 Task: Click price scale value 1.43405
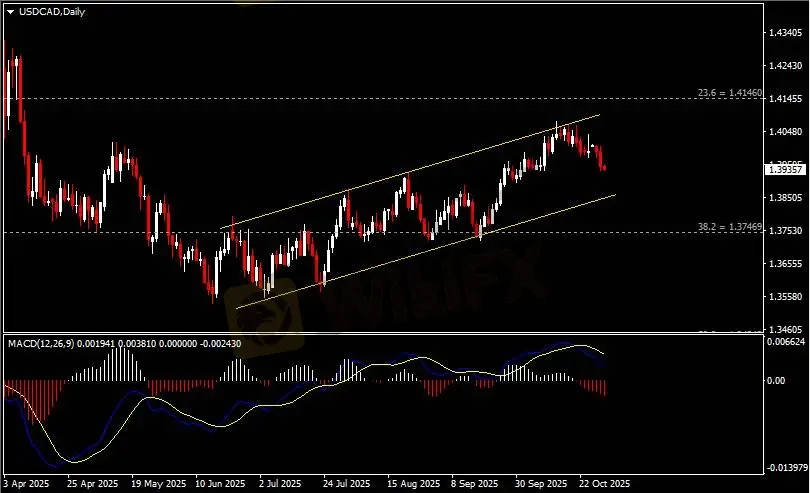pos(786,33)
